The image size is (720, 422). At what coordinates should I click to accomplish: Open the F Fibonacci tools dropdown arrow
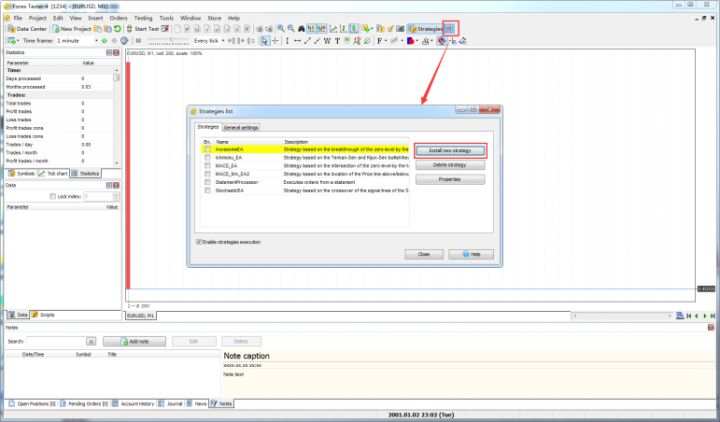pyautogui.click(x=385, y=41)
